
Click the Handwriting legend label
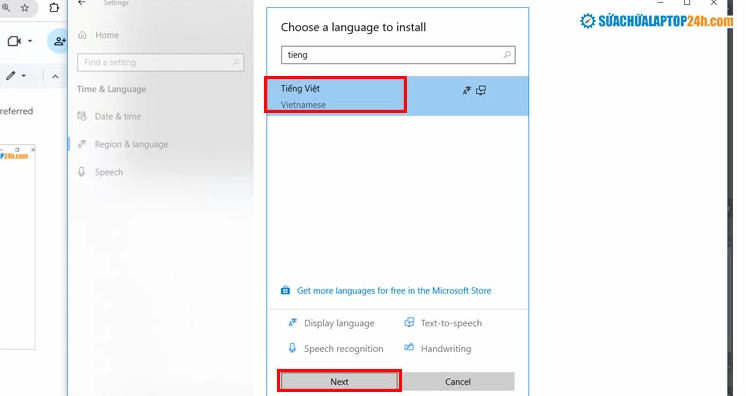[x=446, y=348]
